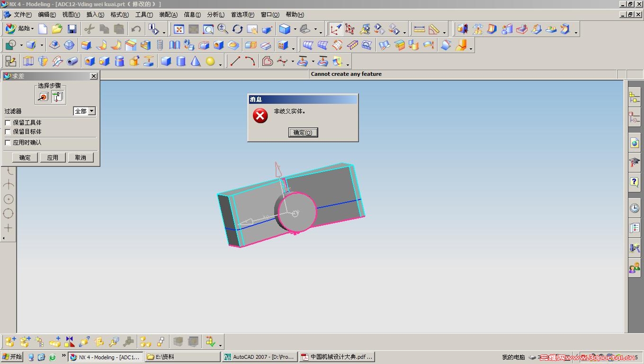644x364 pixels.
Task: Enable the 保留工具体 checkbox
Action: [x=8, y=123]
